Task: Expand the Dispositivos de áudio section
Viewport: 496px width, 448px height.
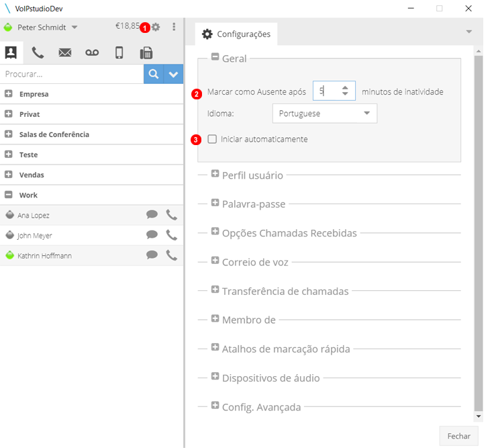Action: (x=215, y=376)
